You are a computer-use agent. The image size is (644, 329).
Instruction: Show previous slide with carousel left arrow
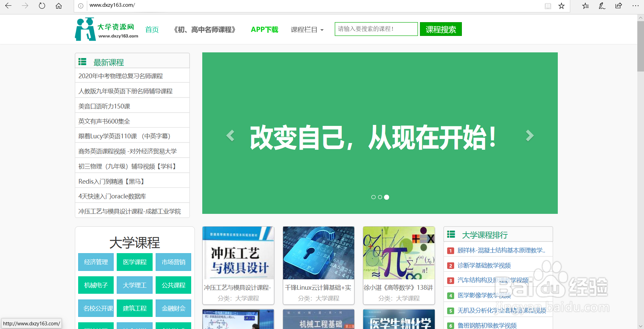point(230,136)
